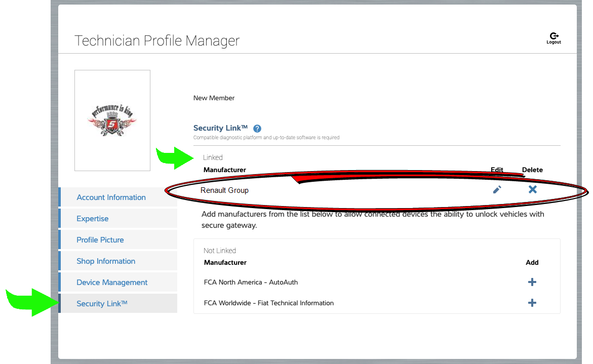Click the Logout icon
The height and width of the screenshot is (364, 593).
(554, 37)
